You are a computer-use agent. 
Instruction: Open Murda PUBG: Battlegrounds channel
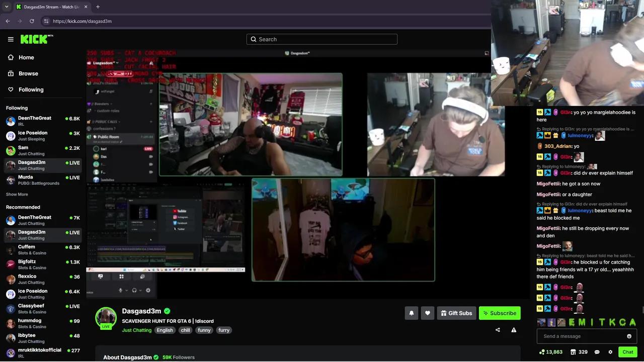(x=43, y=180)
